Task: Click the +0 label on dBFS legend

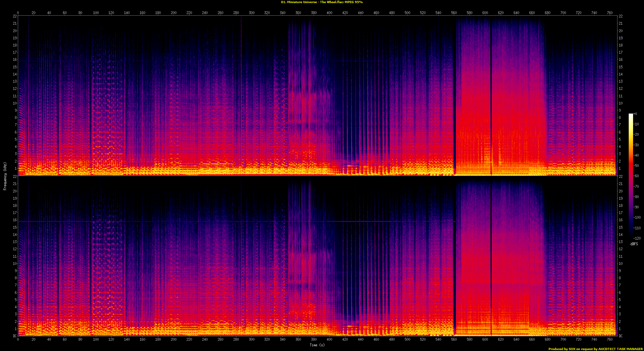Action: coord(635,114)
